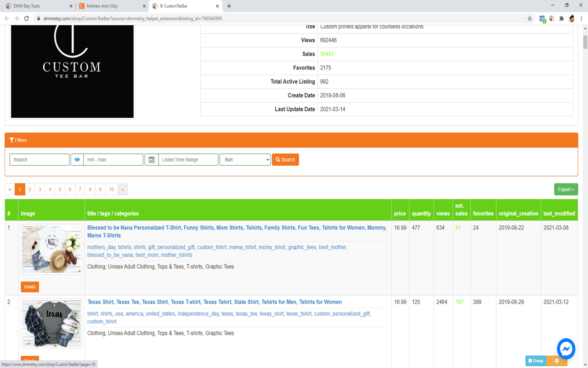Click the texas_tee tag
The height and width of the screenshot is (368, 588).
(x=246, y=314)
